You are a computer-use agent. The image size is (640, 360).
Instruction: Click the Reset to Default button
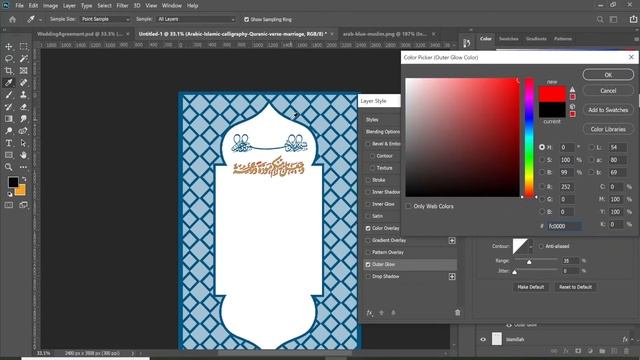tap(576, 287)
